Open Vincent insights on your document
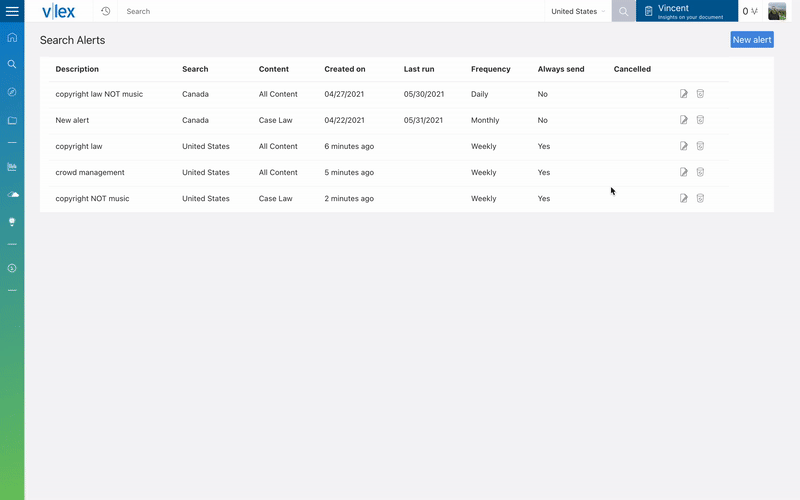Screen dimensions: 800x500 [687, 11]
